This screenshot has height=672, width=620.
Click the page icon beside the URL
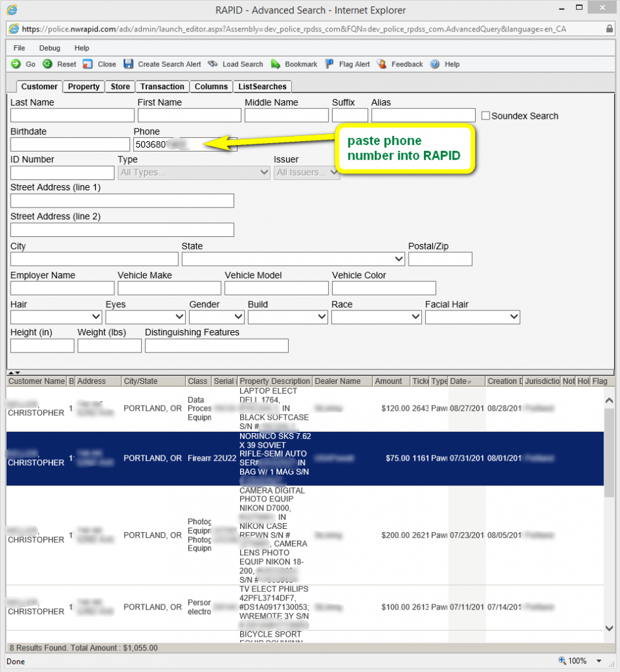pyautogui.click(x=14, y=29)
